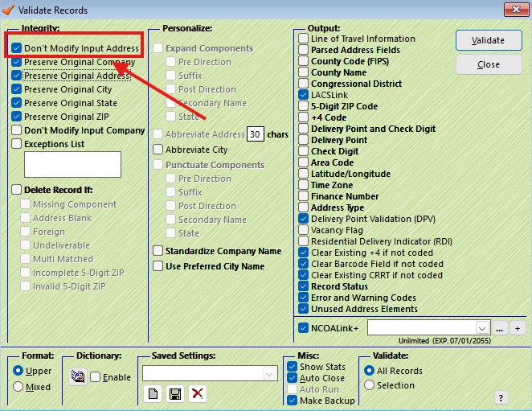Select Upper format radio button

[18, 371]
